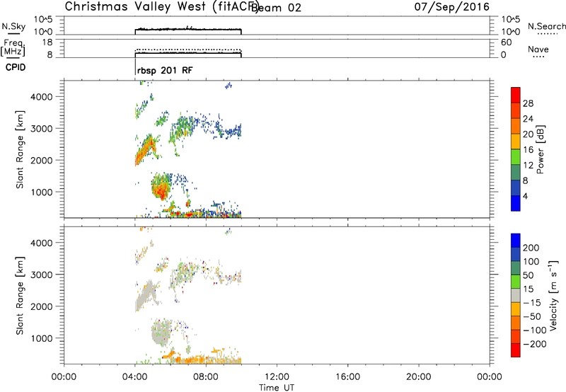Click the '24' label on Power colorbar
The image size is (566, 392).
[x=528, y=119]
